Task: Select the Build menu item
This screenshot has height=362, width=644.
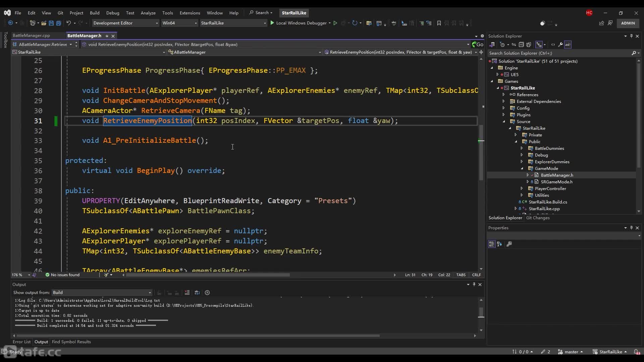Action: [x=95, y=12]
